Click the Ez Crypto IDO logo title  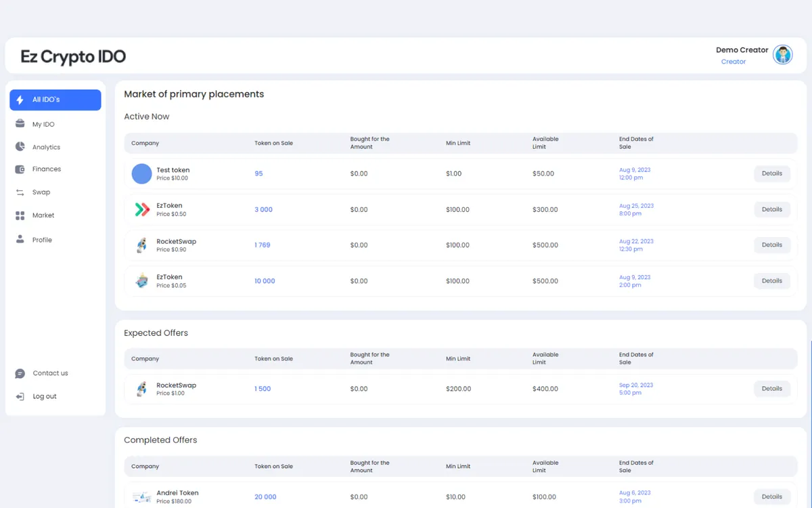tap(73, 56)
